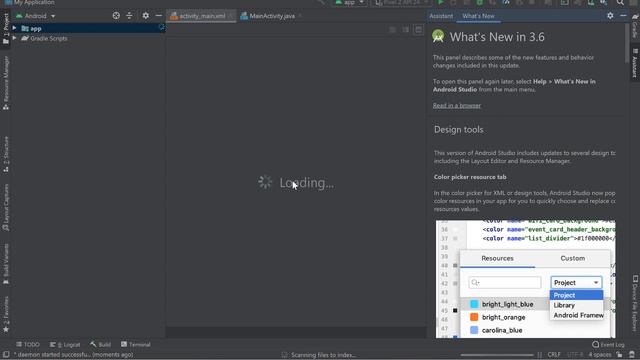The height and width of the screenshot is (360, 640).
Task: Click the Run app play icon
Action: tap(440, 2)
